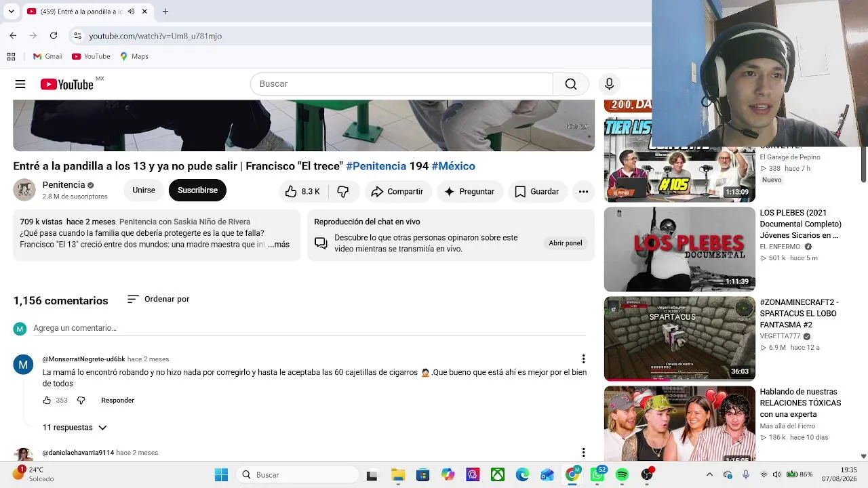Image resolution: width=868 pixels, height=488 pixels.
Task: Focus the Agrega un comentario field
Action: pyautogui.click(x=309, y=328)
